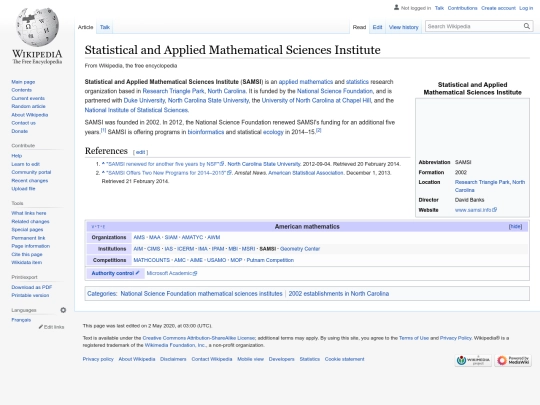Jump up from reference 1 caret
The height and width of the screenshot is (405, 540).
pos(103,164)
